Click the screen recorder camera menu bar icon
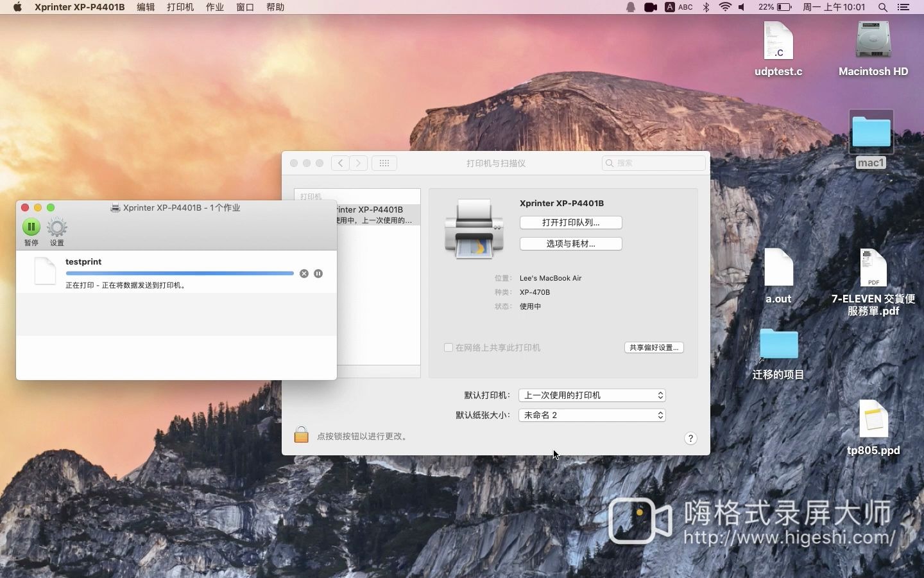This screenshot has height=578, width=924. click(x=651, y=7)
